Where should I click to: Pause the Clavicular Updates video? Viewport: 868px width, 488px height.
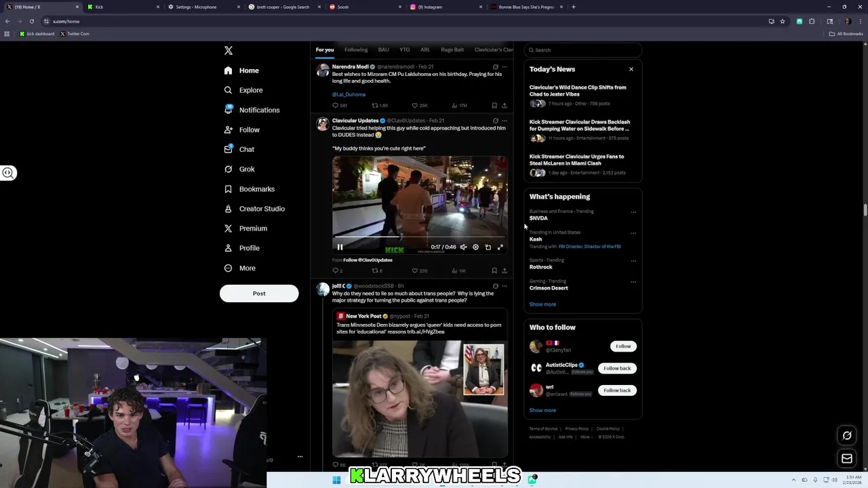click(x=340, y=247)
